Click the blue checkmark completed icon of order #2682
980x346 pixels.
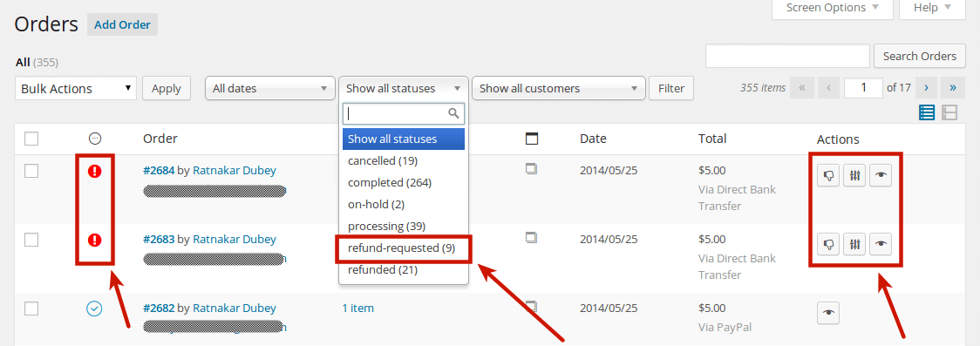pyautogui.click(x=94, y=308)
